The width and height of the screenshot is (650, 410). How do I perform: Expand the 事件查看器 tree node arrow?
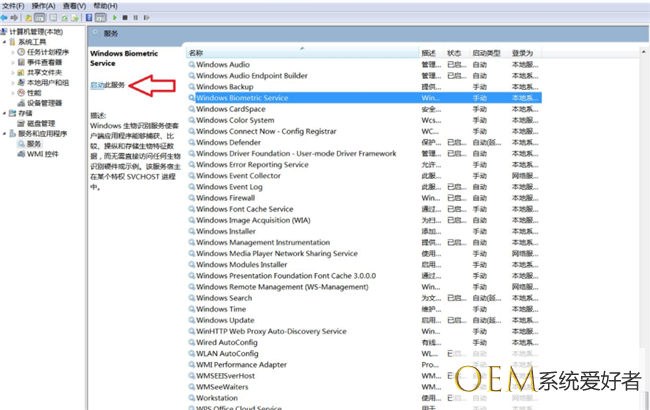(x=13, y=62)
